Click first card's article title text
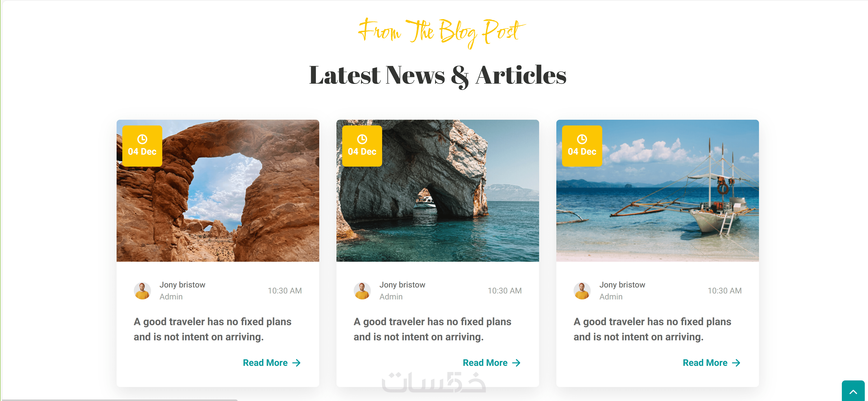This screenshot has height=401, width=868. (213, 329)
